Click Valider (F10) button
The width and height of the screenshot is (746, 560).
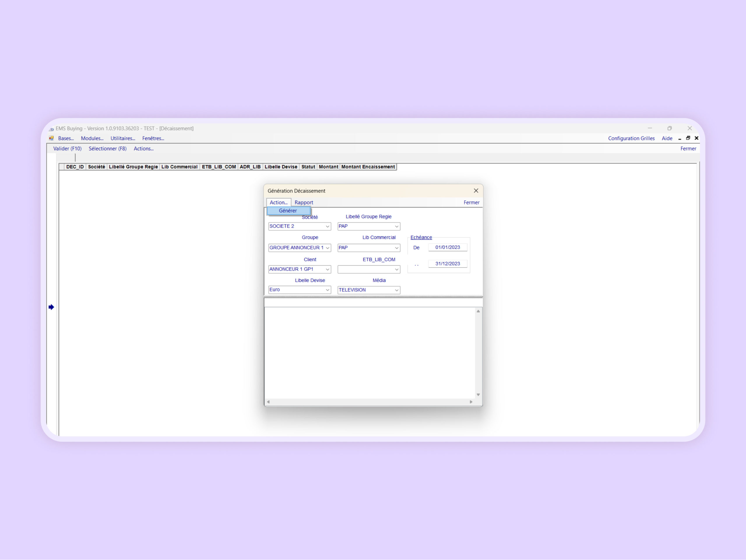(67, 148)
